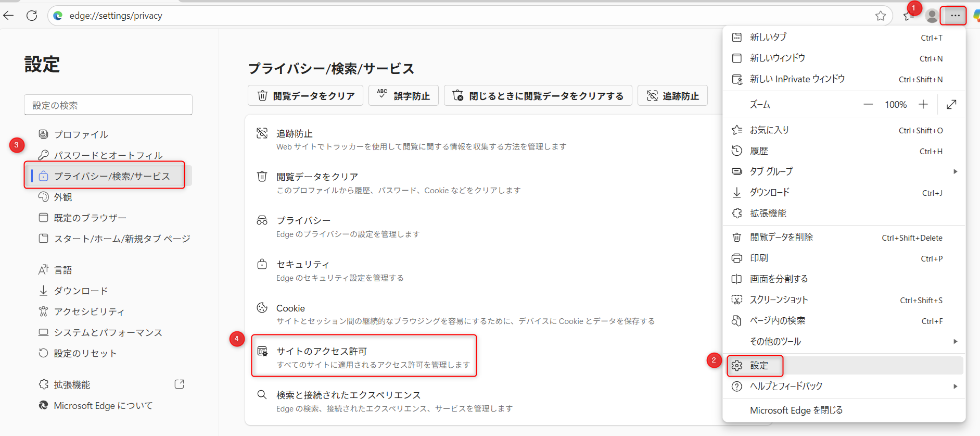
Task: Expand the タブ グループ submenu arrow
Action: click(954, 171)
